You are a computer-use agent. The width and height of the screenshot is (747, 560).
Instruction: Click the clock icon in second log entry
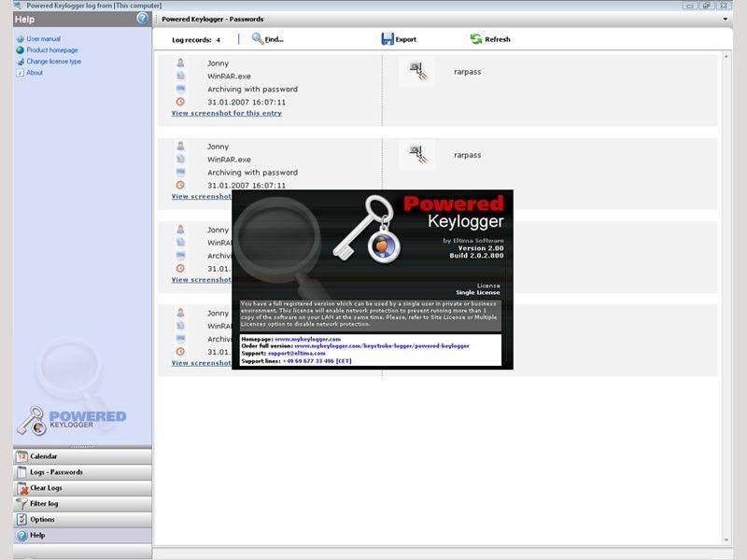[x=180, y=185]
